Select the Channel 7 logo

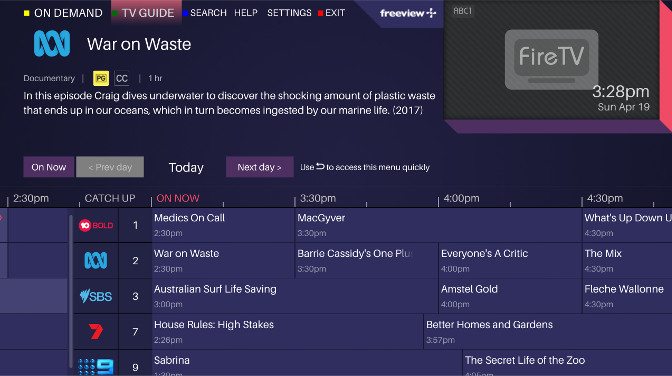click(x=96, y=331)
